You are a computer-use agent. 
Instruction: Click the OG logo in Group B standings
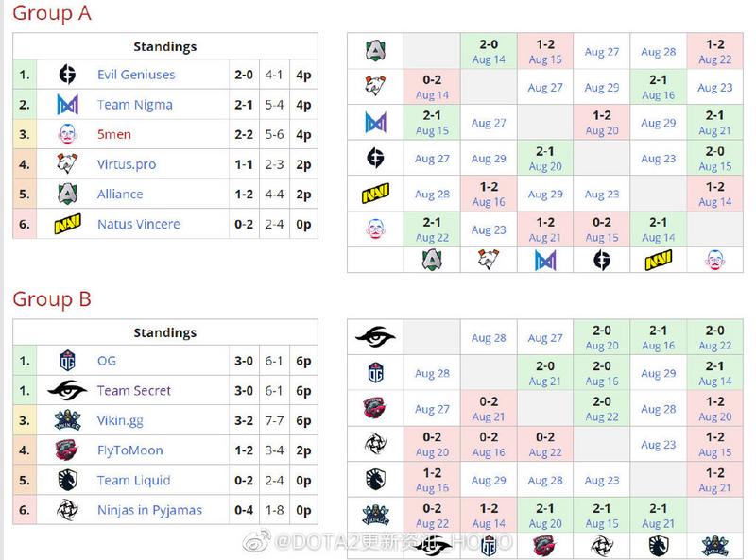pyautogui.click(x=67, y=361)
